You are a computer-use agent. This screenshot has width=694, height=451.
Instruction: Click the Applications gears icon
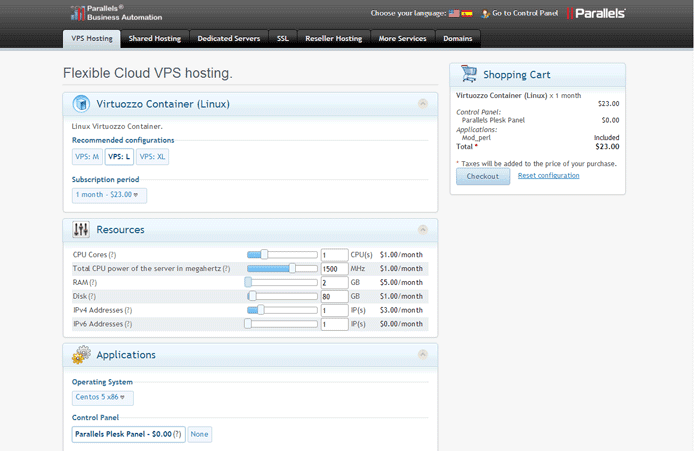pos(81,355)
